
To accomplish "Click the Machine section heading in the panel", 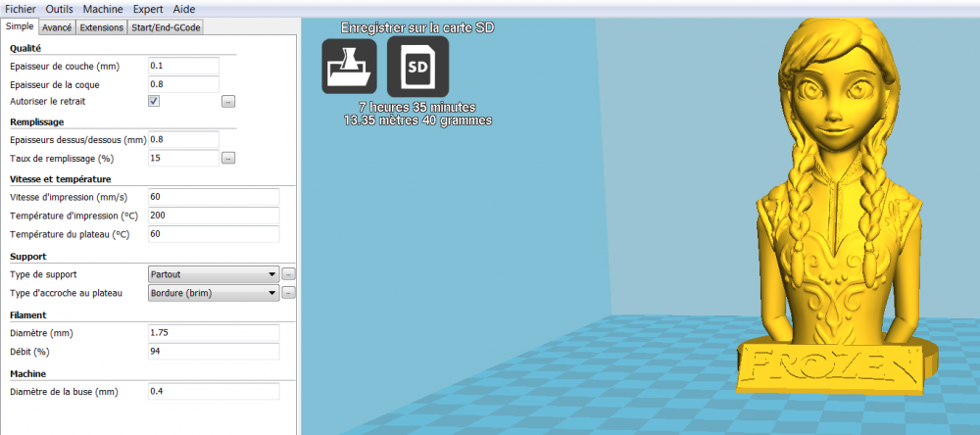I will point(28,373).
